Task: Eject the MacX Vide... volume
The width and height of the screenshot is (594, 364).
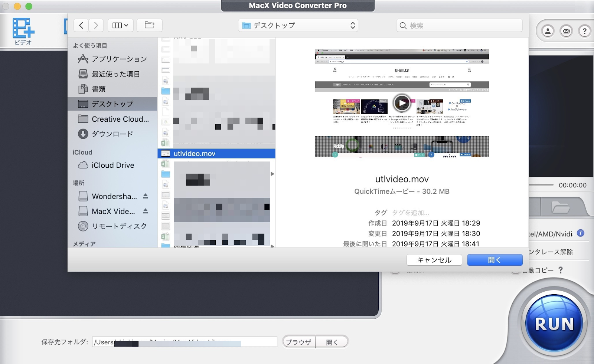Action: point(146,211)
